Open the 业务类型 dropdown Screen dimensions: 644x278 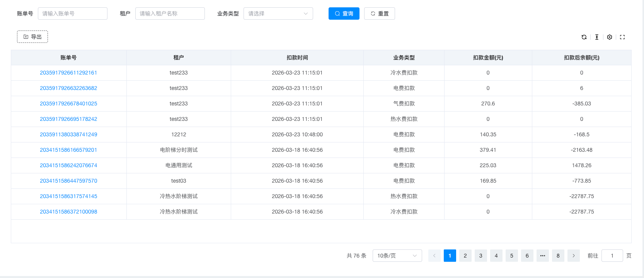click(278, 14)
